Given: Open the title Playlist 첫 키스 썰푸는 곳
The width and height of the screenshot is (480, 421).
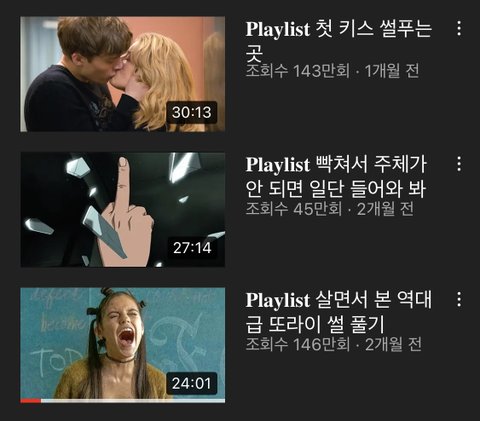Looking at the screenshot, I should 339,41.
